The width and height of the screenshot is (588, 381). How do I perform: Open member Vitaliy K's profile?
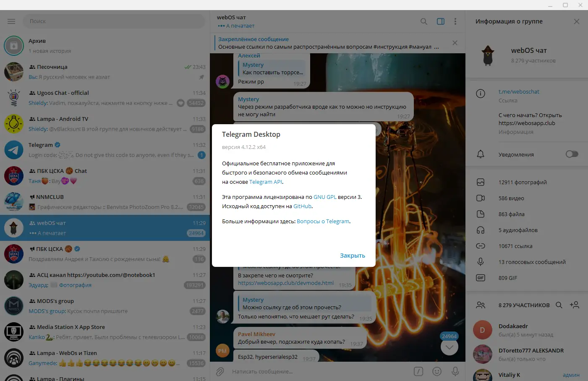(527, 374)
